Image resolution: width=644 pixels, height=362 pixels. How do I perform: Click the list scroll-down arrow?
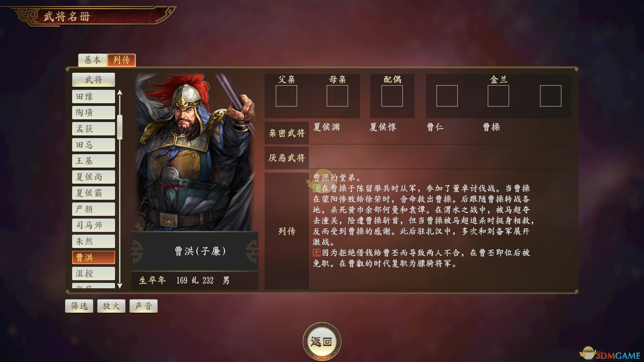click(x=120, y=286)
